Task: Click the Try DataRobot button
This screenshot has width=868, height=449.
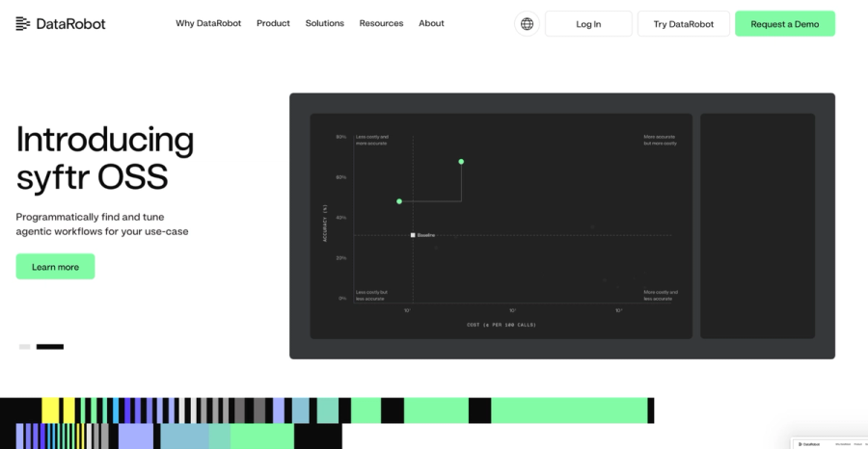Action: (683, 24)
